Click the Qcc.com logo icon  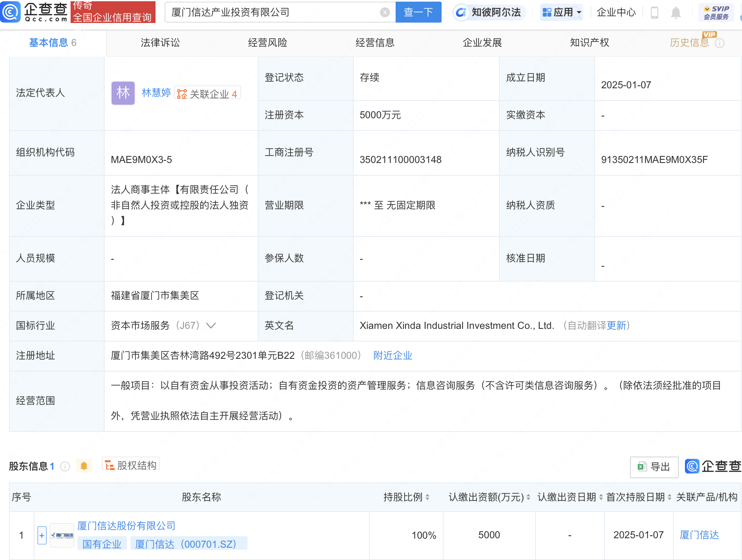tap(10, 12)
